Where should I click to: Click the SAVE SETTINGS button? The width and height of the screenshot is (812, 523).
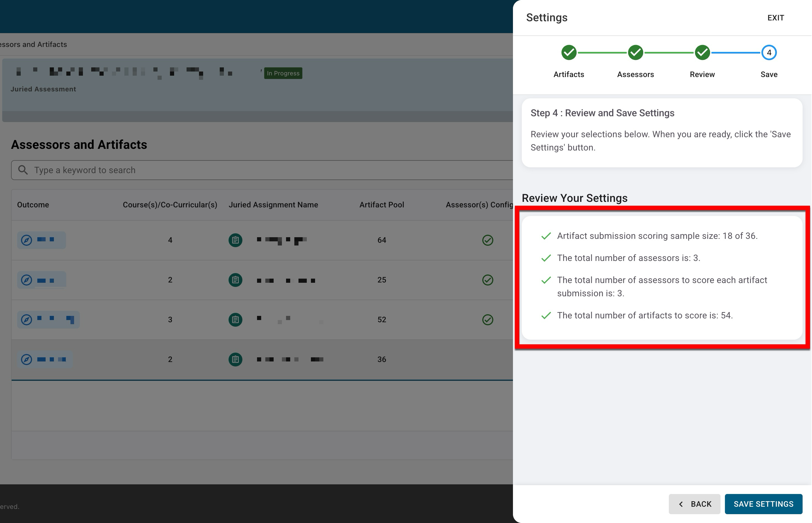[x=763, y=504]
